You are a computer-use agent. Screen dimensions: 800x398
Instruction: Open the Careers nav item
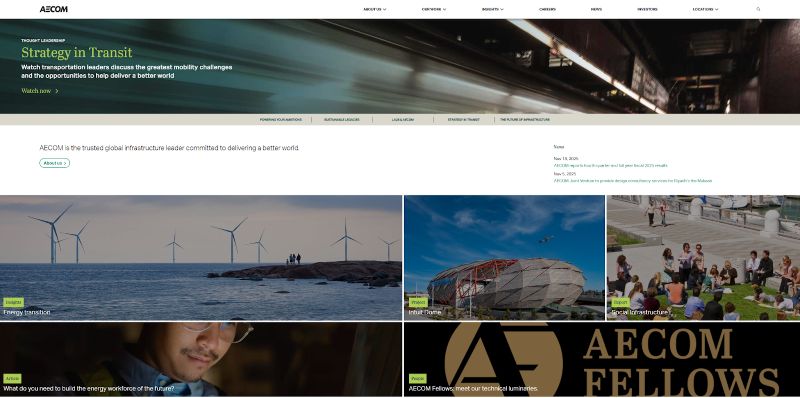(547, 9)
